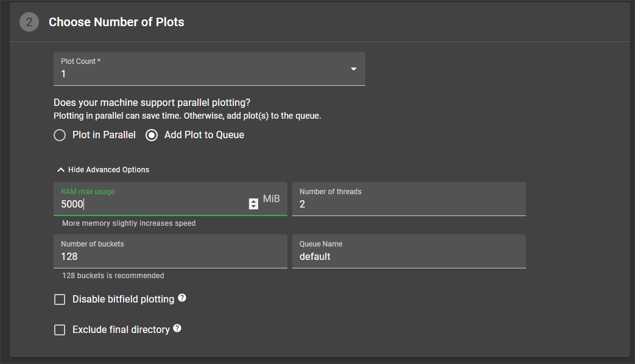Click the RAM max usage input field
This screenshot has width=635, height=364.
tap(152, 205)
